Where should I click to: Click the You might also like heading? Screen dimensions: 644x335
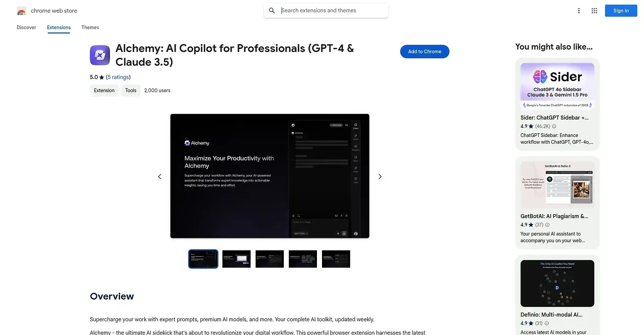554,46
